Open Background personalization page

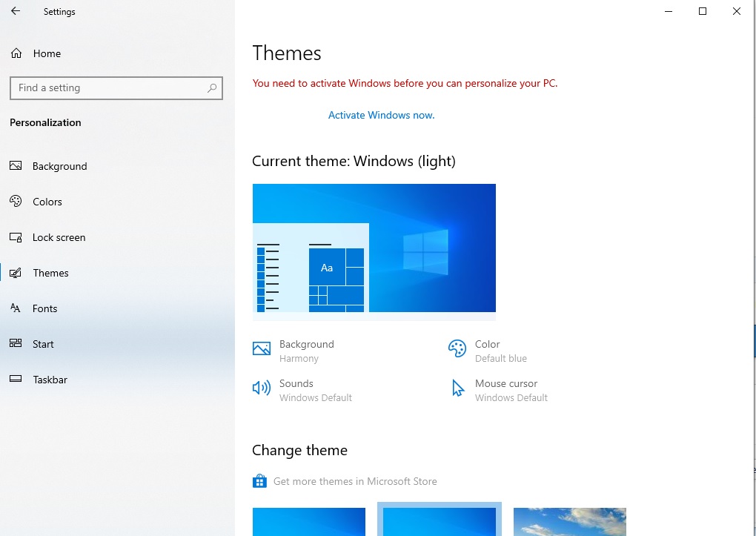(x=117, y=166)
